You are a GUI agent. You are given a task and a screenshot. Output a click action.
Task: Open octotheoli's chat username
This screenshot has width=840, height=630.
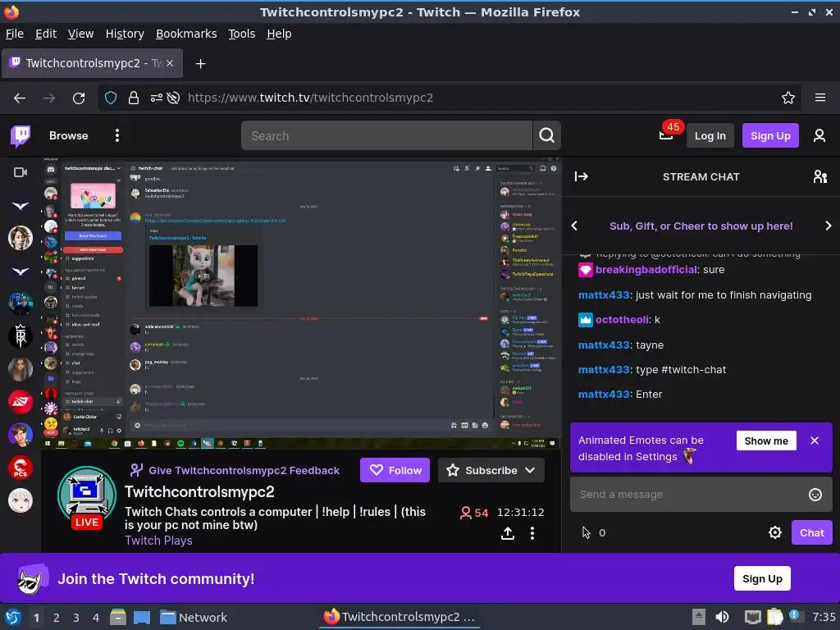(x=622, y=320)
